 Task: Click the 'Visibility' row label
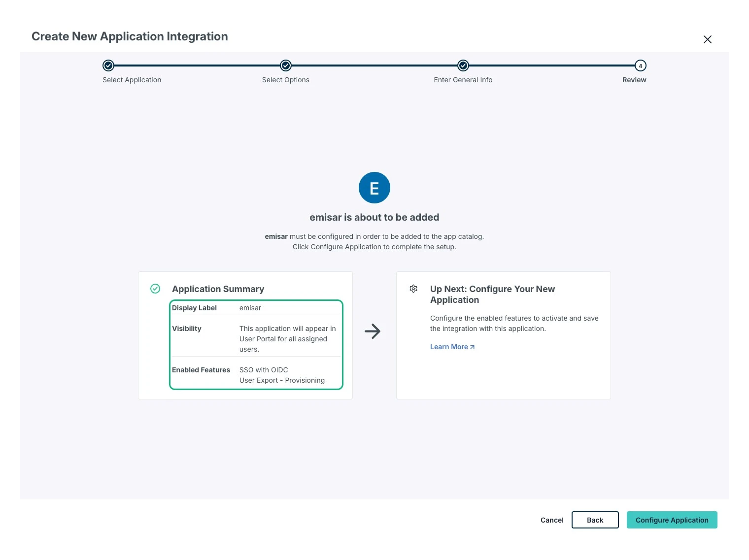click(x=187, y=329)
